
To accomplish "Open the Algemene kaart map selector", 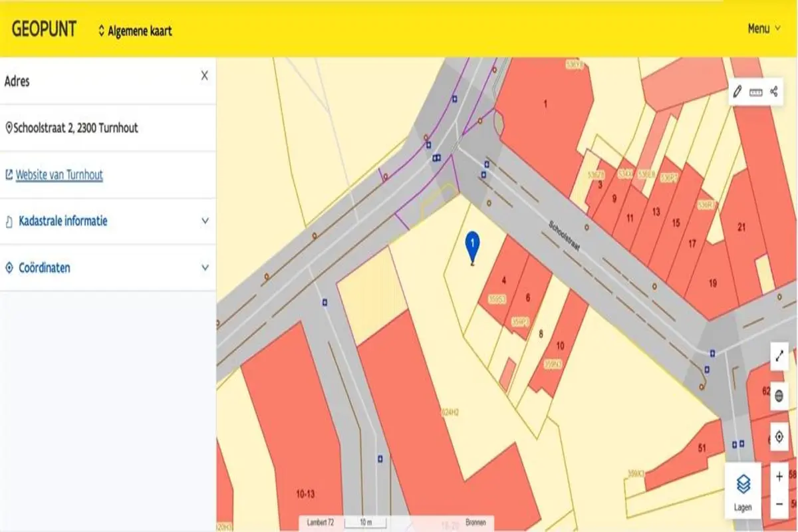I will click(135, 31).
